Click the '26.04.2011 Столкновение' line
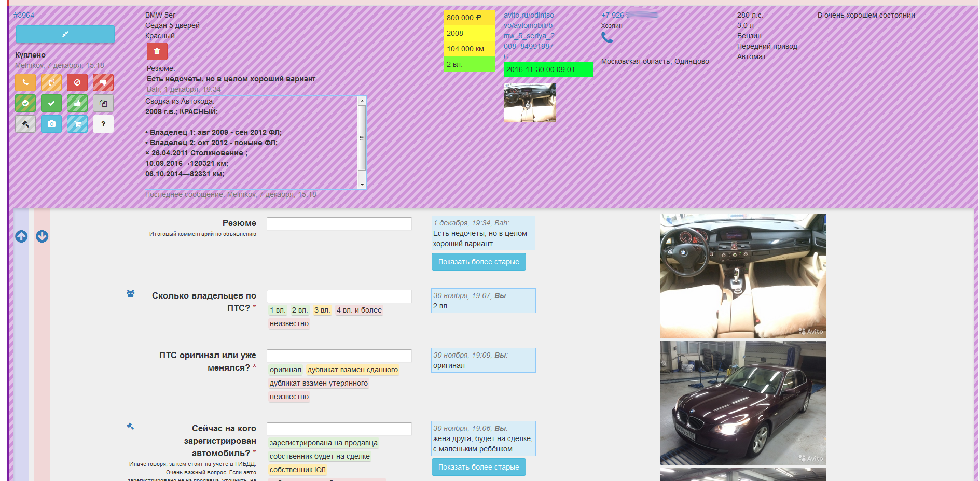This screenshot has height=481, width=980. click(197, 153)
